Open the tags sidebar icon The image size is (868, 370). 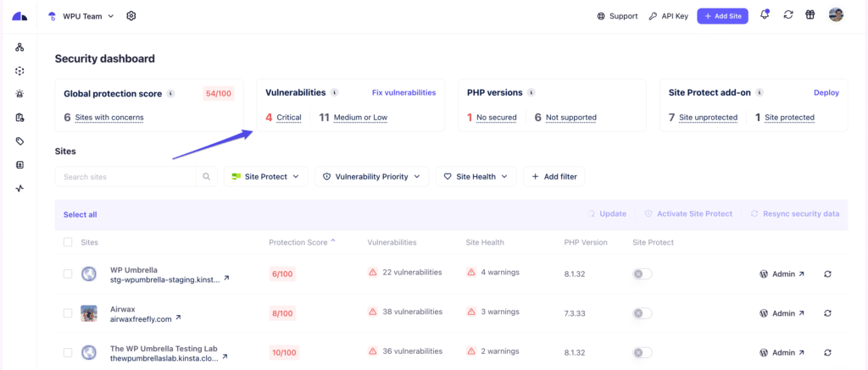click(20, 141)
